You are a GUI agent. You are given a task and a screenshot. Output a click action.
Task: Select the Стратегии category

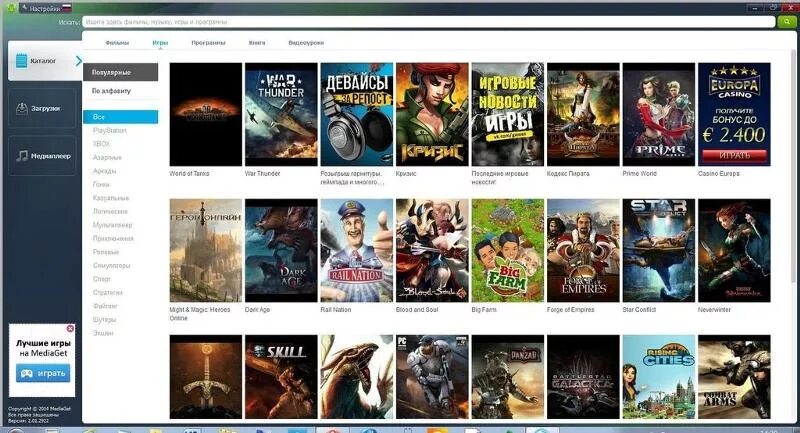point(108,292)
